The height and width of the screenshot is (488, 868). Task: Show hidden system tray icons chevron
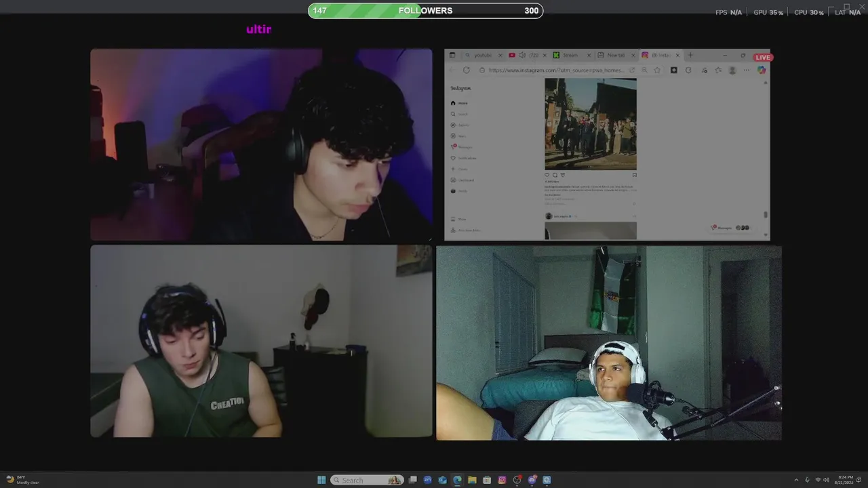pyautogui.click(x=796, y=480)
